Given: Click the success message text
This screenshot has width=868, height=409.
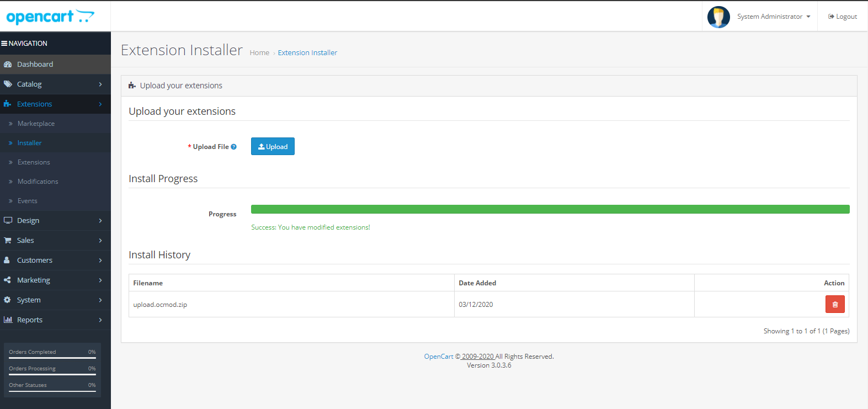Looking at the screenshot, I should click(x=311, y=227).
